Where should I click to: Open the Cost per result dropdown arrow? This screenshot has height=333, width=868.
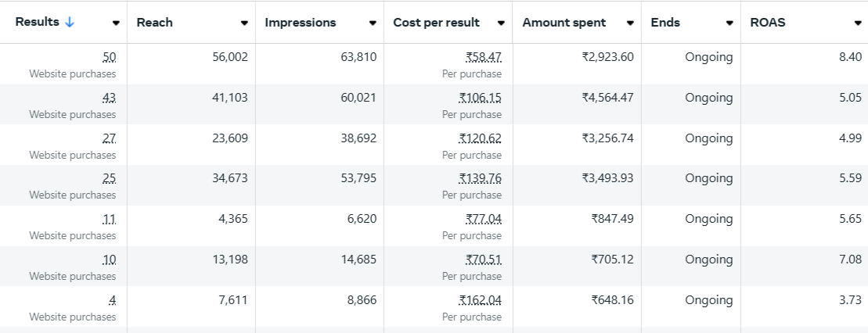point(501,23)
